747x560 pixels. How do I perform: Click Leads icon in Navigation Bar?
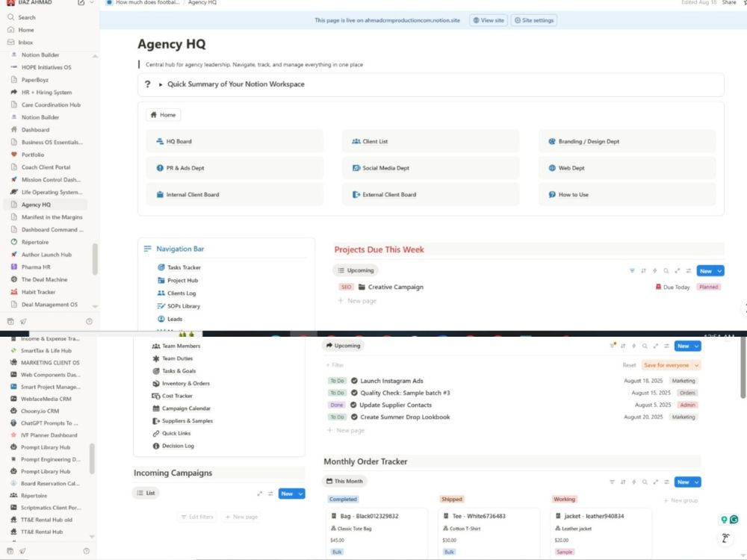click(161, 319)
